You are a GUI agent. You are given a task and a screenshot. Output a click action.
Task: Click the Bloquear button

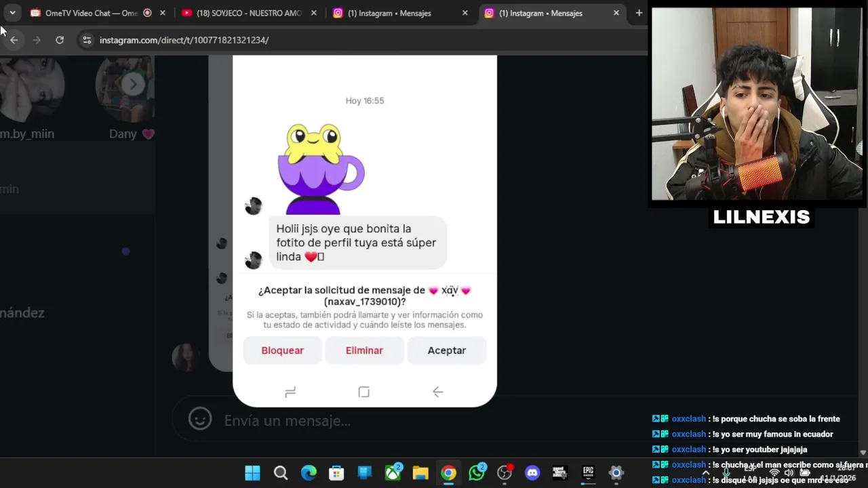282,350
